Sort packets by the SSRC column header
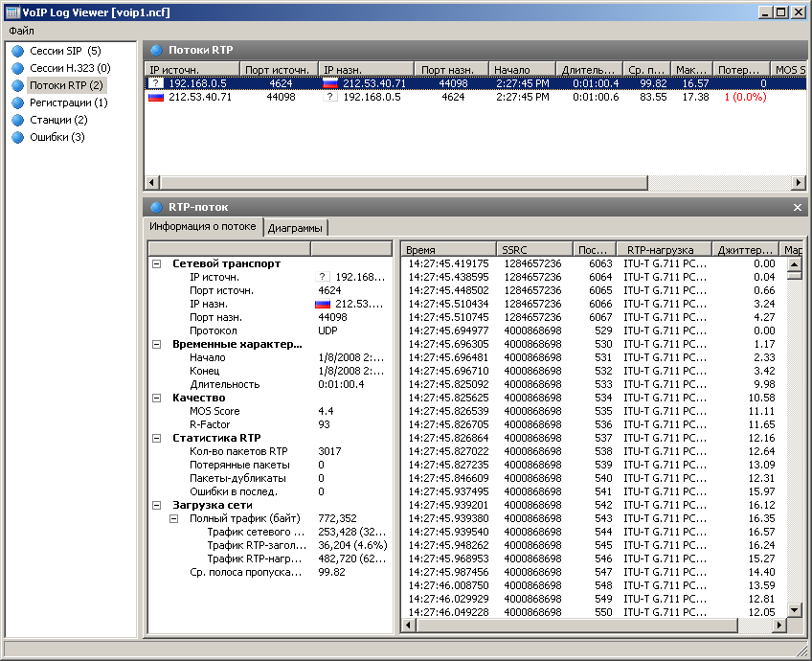Screen dimensions: 812x661 [x=534, y=250]
